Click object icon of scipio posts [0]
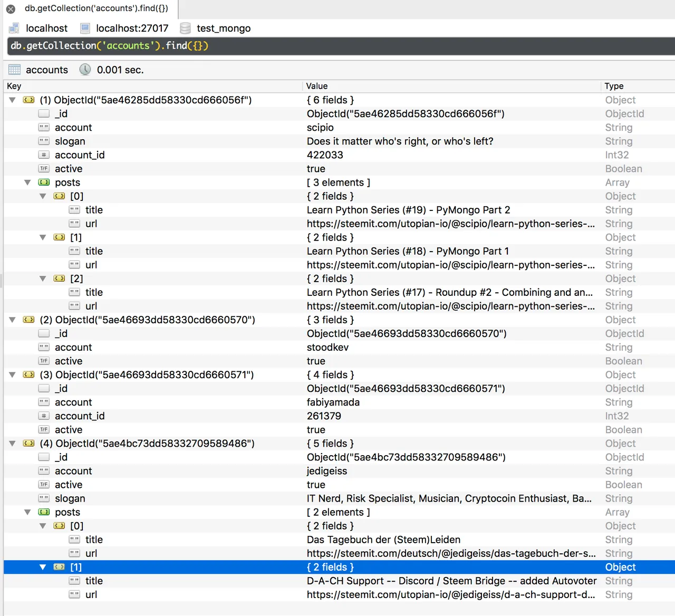The width and height of the screenshot is (675, 616). pos(59,196)
